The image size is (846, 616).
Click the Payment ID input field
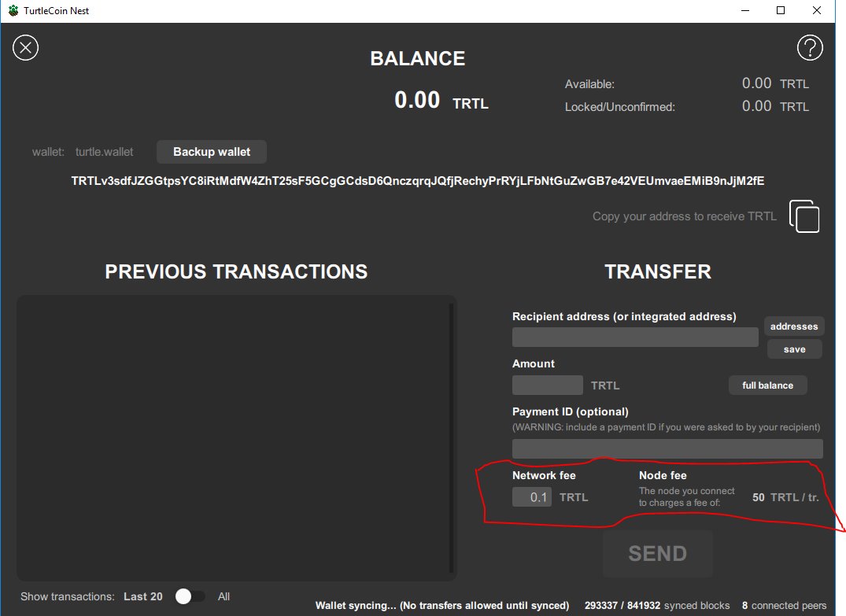click(667, 448)
